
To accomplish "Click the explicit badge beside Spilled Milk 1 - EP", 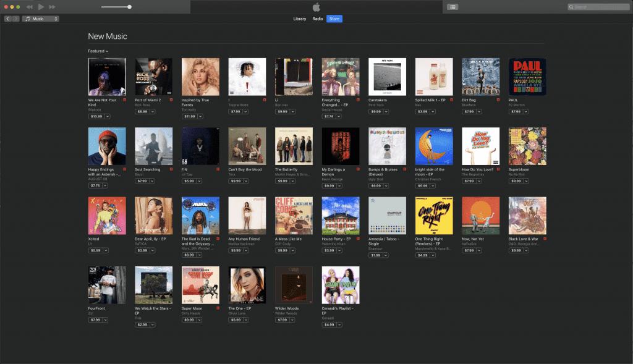I will [x=451, y=99].
